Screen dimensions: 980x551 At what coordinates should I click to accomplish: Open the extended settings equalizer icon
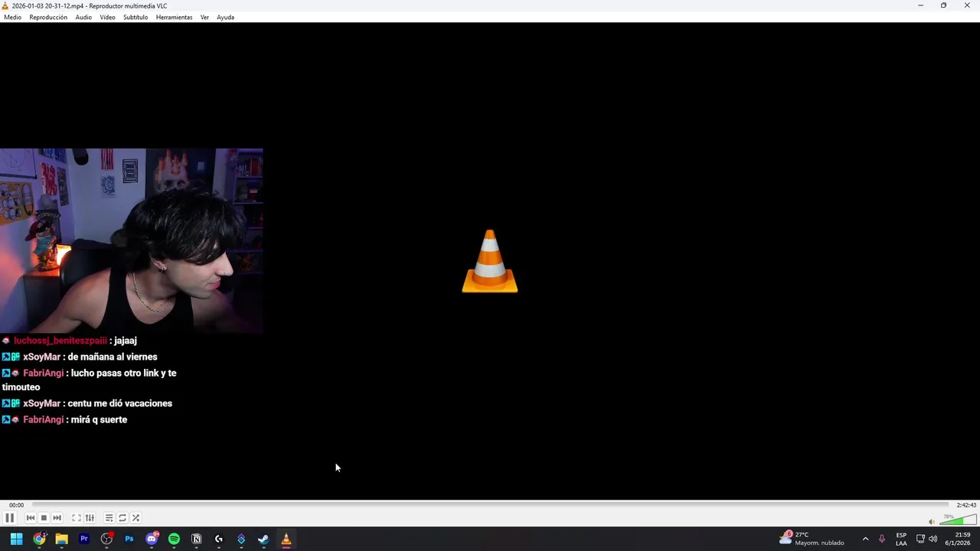90,518
